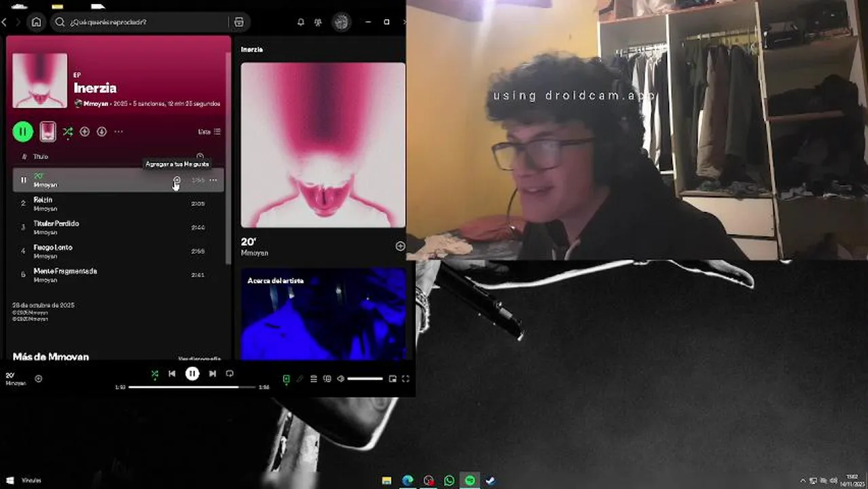Download the Inerzia EP
The height and width of the screenshot is (489, 868).
[101, 132]
